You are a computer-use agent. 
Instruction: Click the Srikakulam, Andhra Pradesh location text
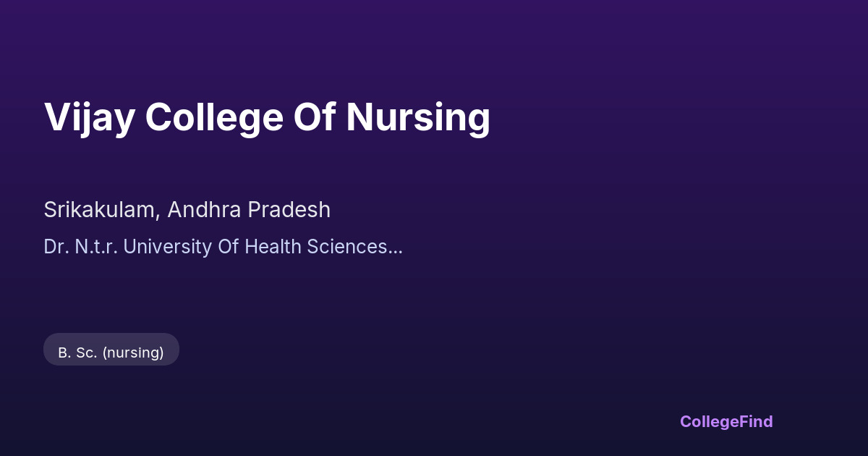[x=187, y=210]
